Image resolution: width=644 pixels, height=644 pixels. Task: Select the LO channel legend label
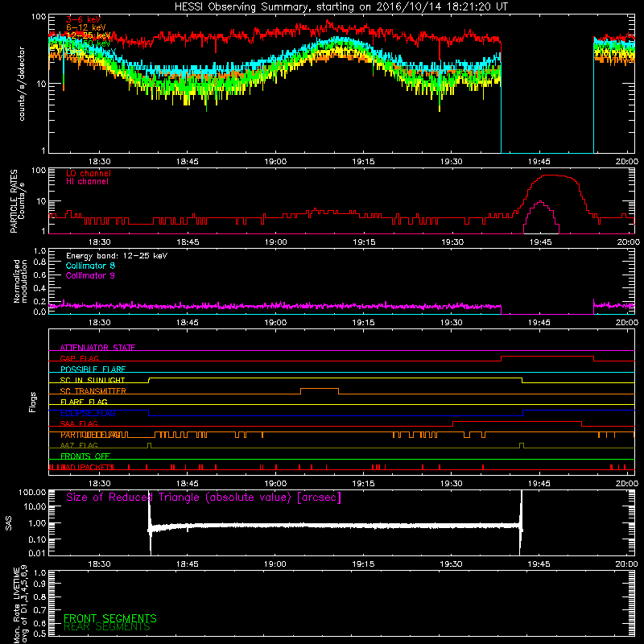[89, 173]
